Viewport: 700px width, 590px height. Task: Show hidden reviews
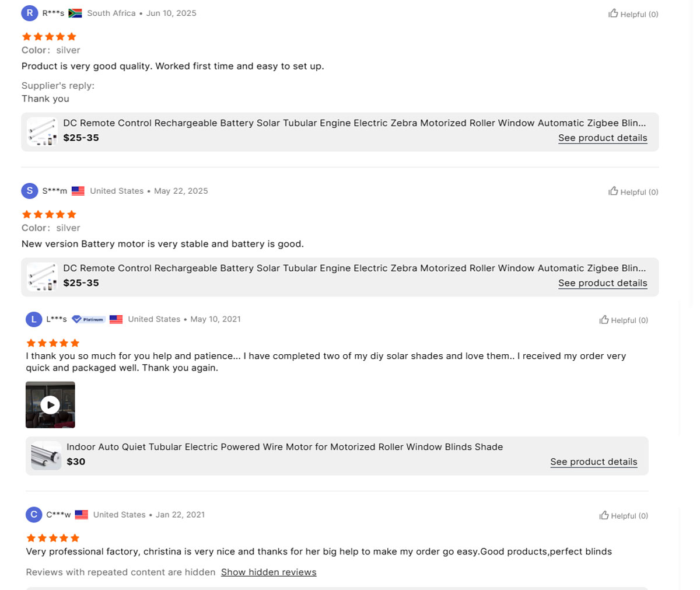[x=268, y=572]
